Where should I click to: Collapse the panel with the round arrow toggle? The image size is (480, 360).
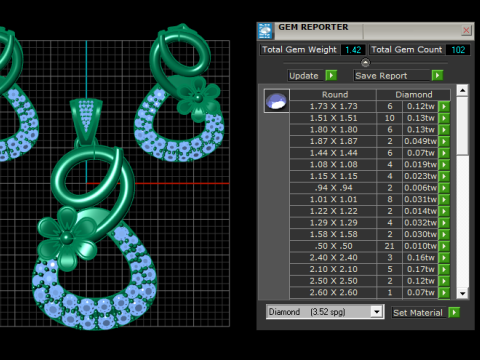365,63
